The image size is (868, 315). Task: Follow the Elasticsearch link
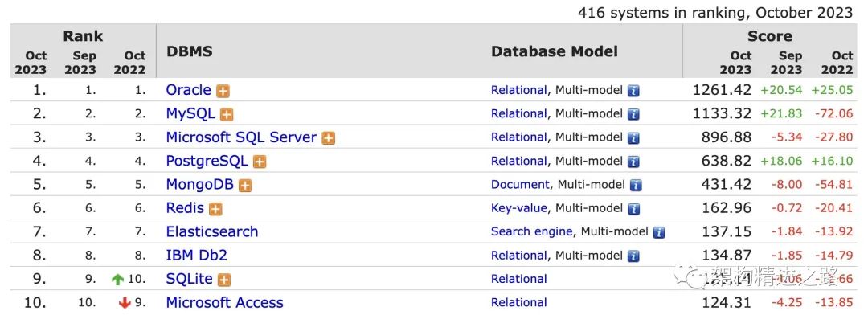coord(212,231)
